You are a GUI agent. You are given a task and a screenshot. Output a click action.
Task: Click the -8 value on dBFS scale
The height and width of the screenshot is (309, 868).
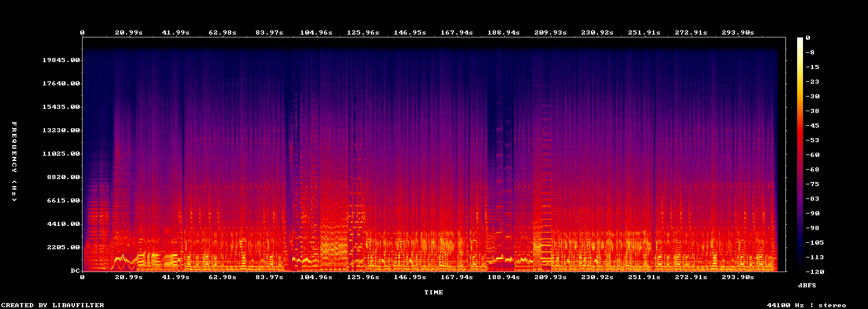coord(809,52)
